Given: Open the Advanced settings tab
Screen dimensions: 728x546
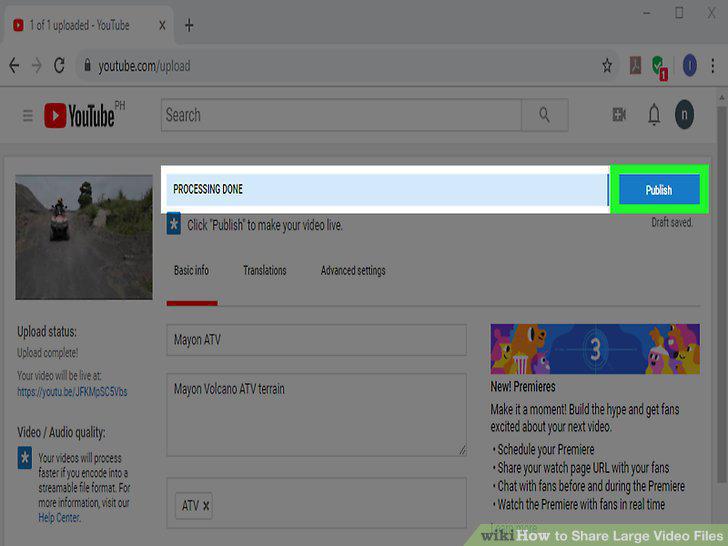Looking at the screenshot, I should tap(353, 271).
